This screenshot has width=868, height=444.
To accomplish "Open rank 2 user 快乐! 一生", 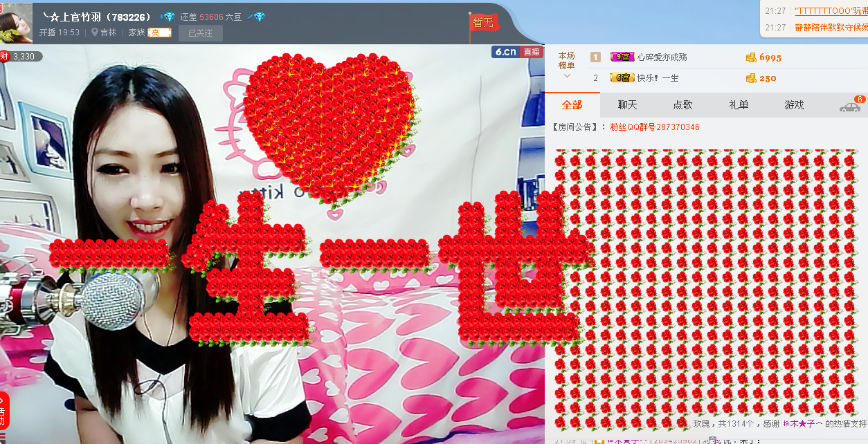I will 658,78.
